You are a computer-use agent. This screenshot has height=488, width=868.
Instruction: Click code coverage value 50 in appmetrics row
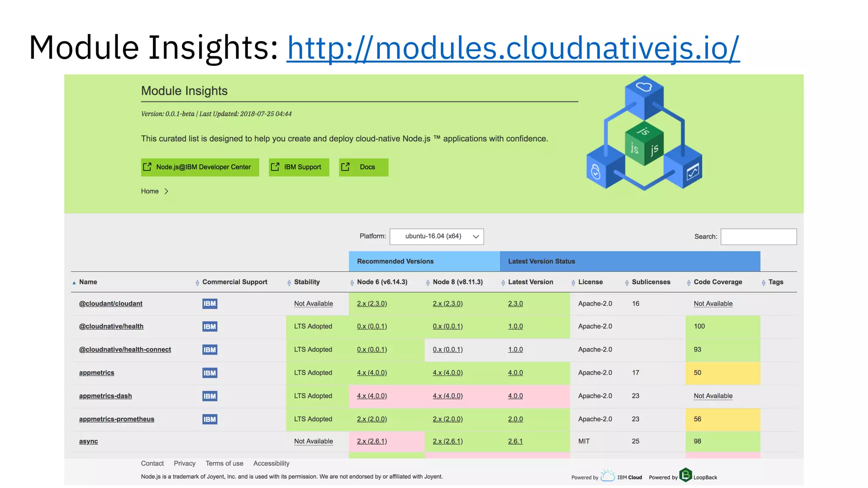click(x=697, y=373)
